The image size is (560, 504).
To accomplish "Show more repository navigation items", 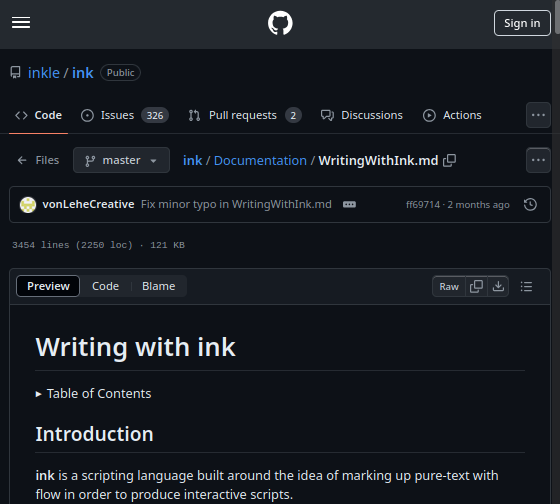I will [x=538, y=115].
